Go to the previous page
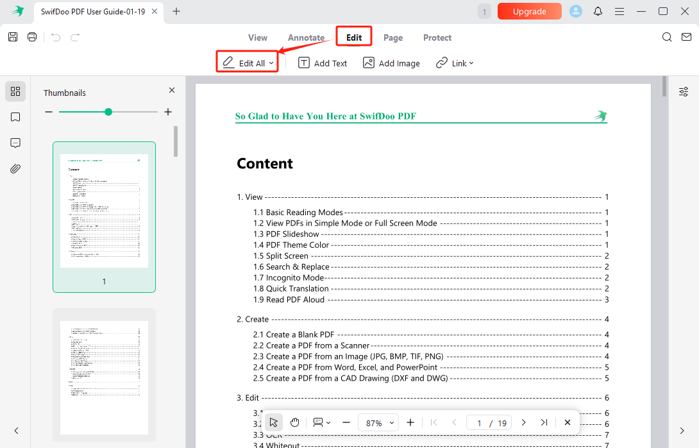 point(454,422)
